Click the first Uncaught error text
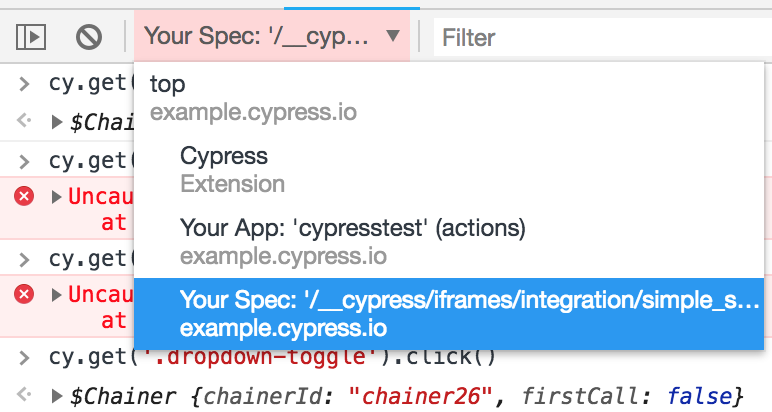Image resolution: width=772 pixels, height=412 pixels. [x=101, y=196]
